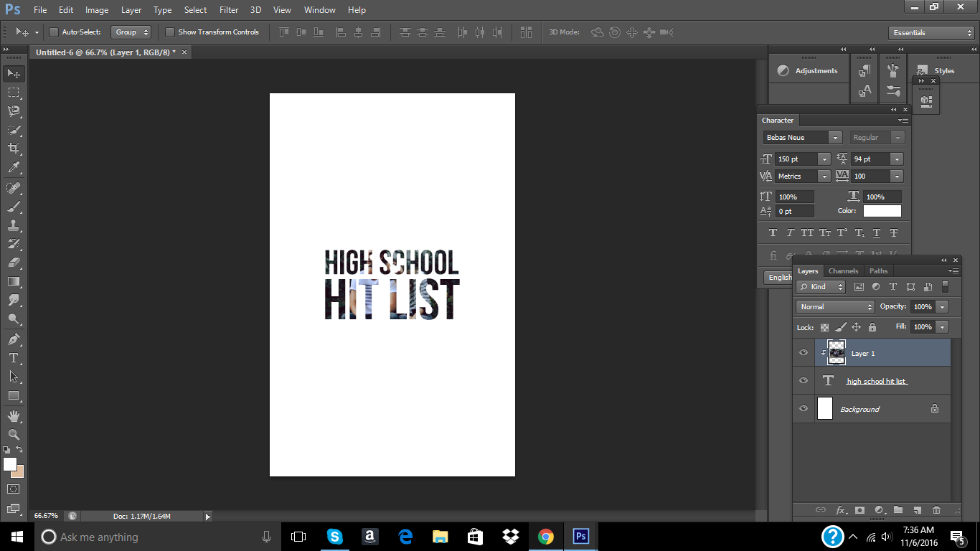This screenshot has height=551, width=980.
Task: Open the Bebas Neue font family dropdown
Action: [x=834, y=138]
